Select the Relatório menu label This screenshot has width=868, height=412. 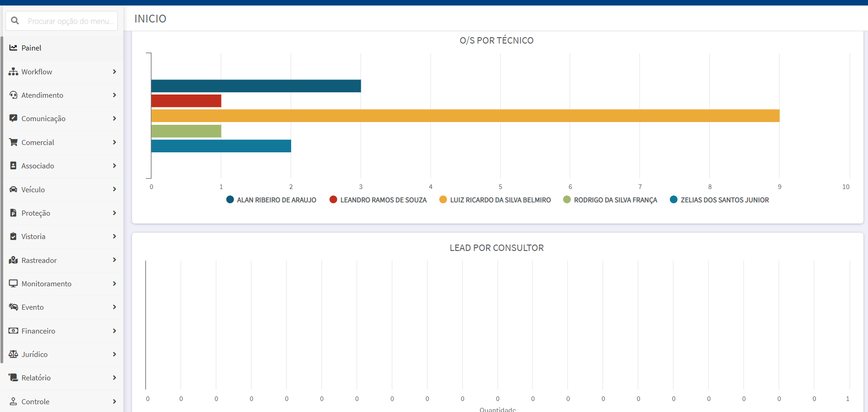click(36, 378)
